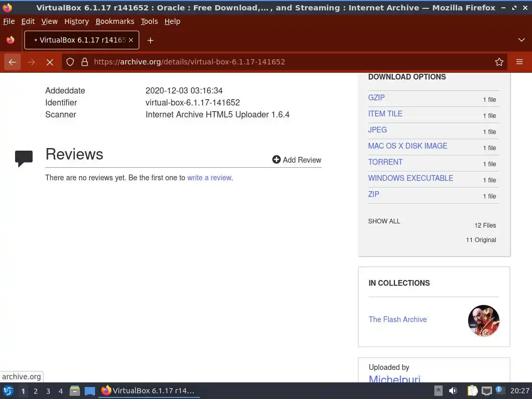
Task: Open the update notification tray icon
Action: tap(500, 390)
